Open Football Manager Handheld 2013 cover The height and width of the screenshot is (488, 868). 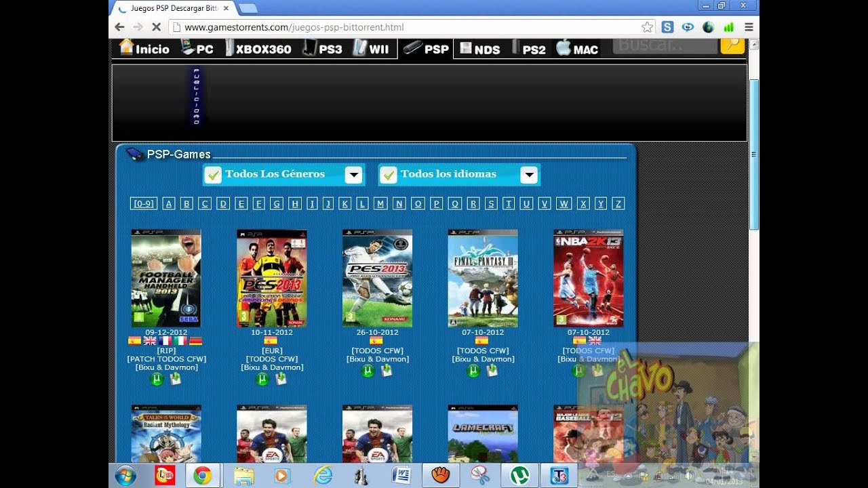coord(166,279)
